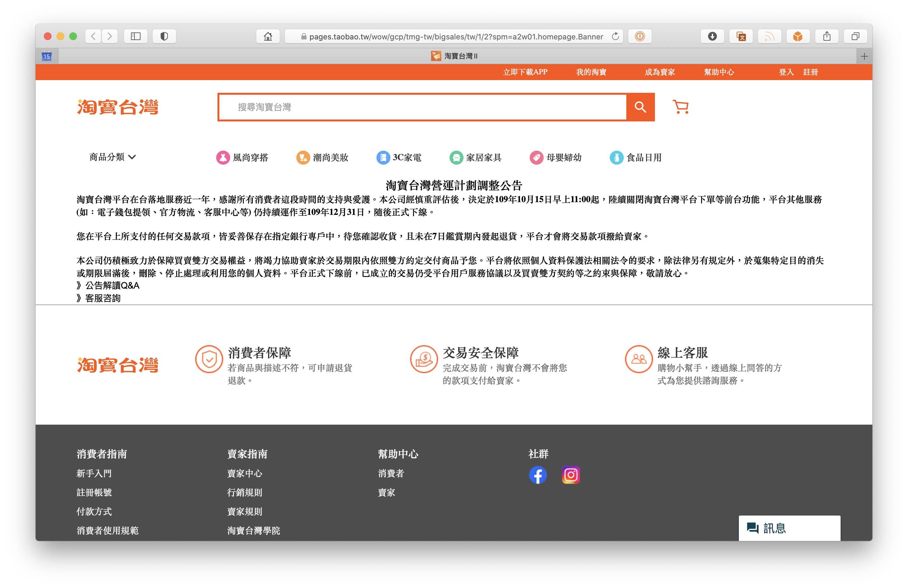The width and height of the screenshot is (908, 588).
Task: Click 幫助中心 in top navigation
Action: 719,72
